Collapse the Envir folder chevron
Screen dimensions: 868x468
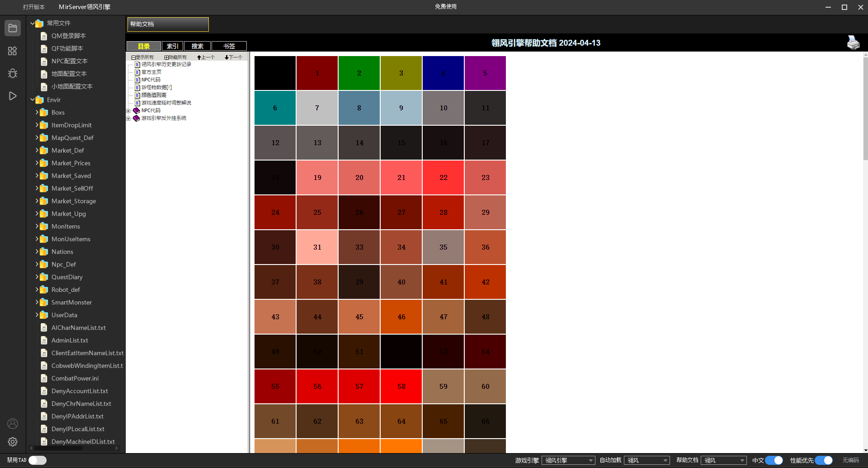tap(33, 99)
